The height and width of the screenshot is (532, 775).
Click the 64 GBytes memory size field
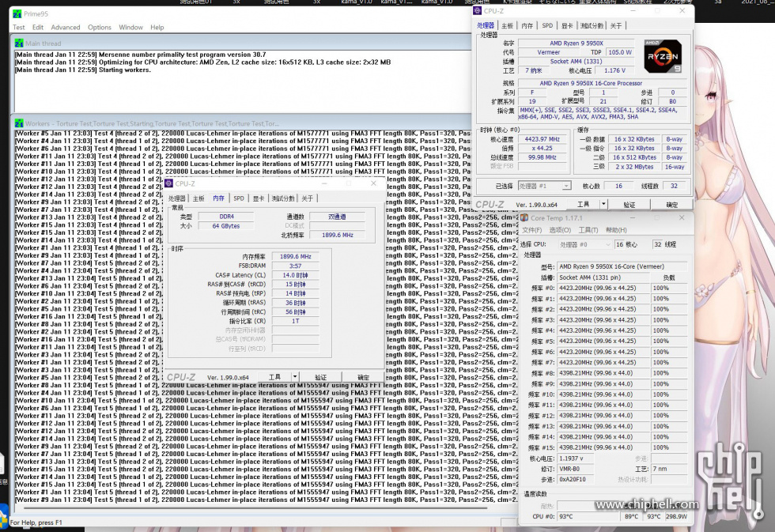[x=226, y=226]
